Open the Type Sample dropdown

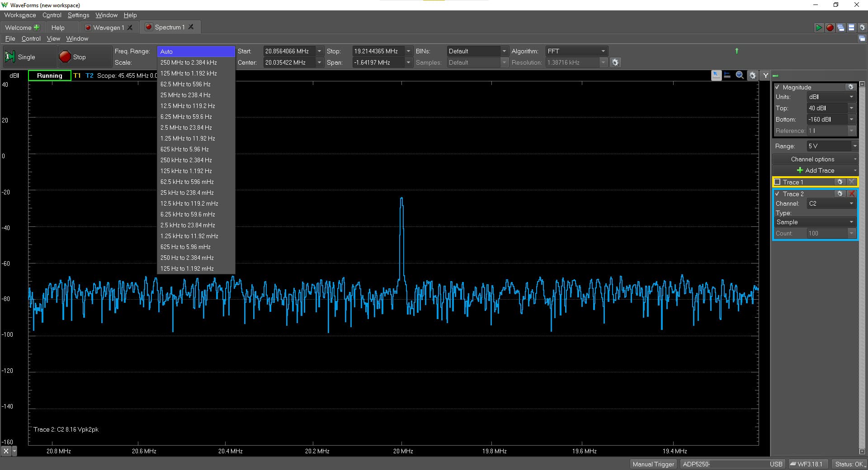click(x=815, y=222)
